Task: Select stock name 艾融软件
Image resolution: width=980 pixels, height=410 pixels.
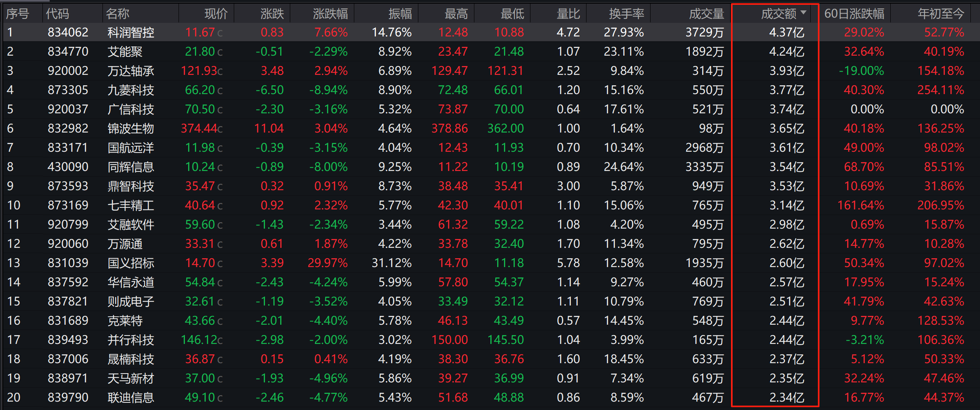Action: click(x=131, y=224)
